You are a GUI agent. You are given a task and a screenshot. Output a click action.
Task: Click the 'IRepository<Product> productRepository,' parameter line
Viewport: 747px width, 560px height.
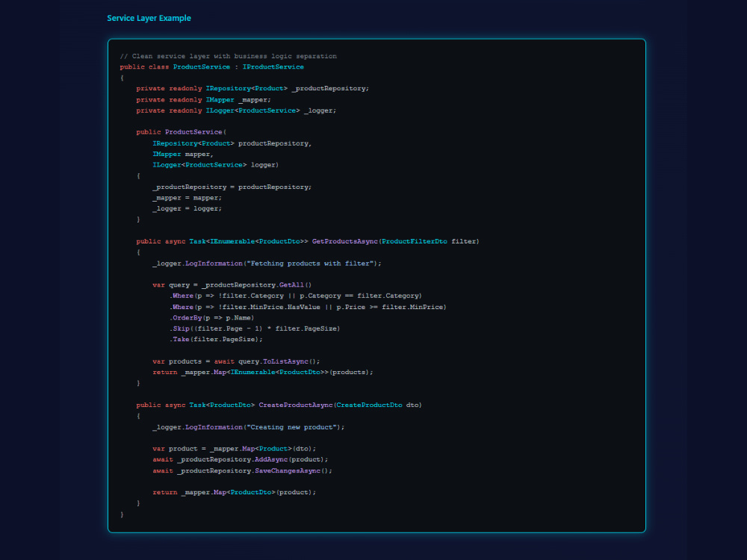232,143
